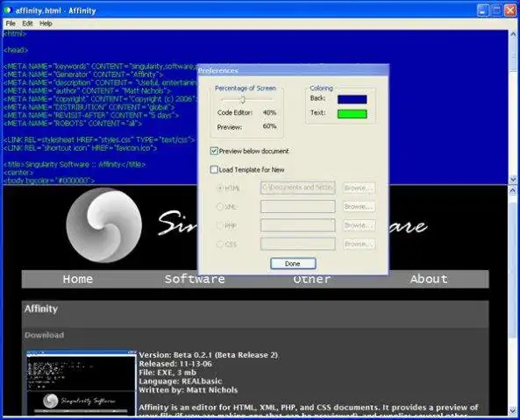Click the <title> line in code editor
Screen dimensions: 520x420
[75, 165]
